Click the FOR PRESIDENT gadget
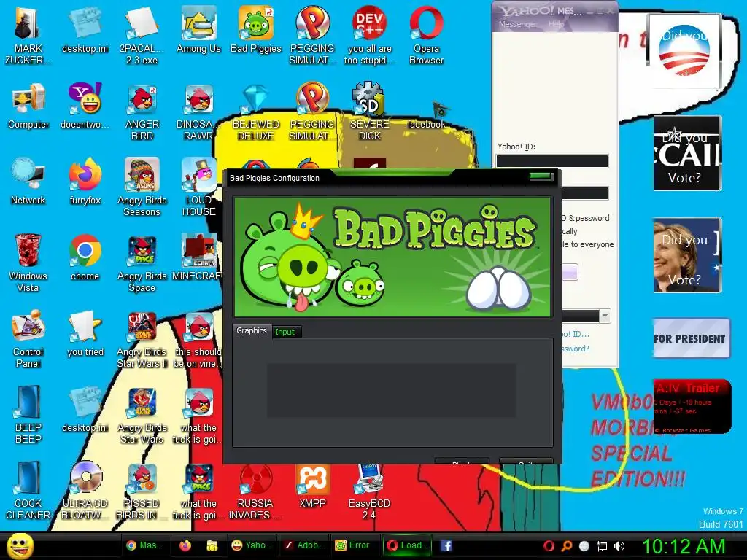Image resolution: width=747 pixels, height=560 pixels. [x=691, y=338]
